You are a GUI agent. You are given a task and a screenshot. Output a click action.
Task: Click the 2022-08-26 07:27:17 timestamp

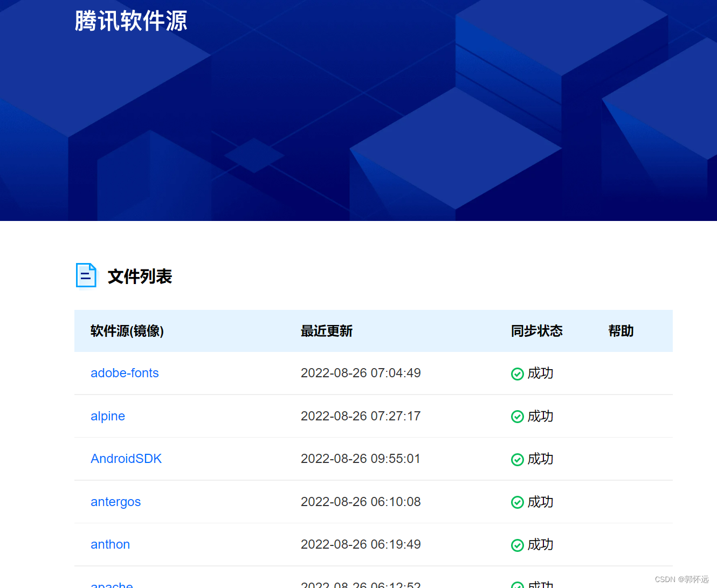(361, 416)
